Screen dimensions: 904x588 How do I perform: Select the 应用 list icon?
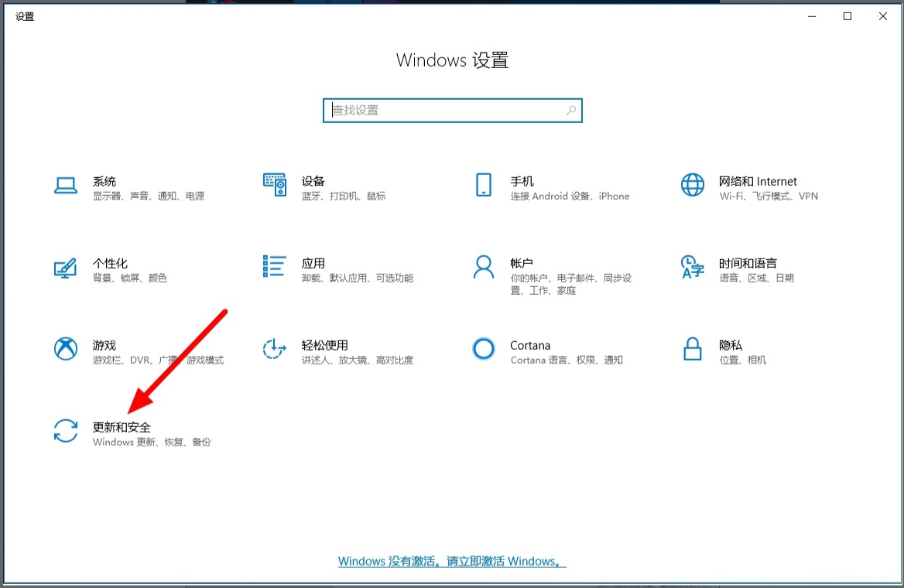point(275,268)
